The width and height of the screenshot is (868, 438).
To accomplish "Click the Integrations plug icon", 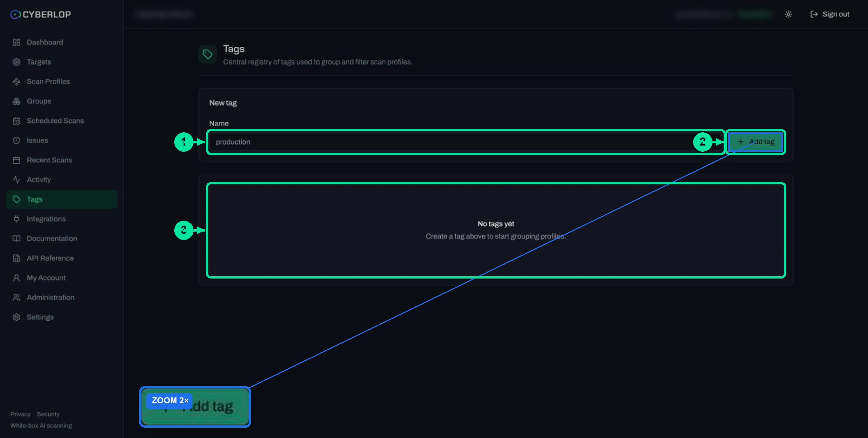I will (16, 219).
